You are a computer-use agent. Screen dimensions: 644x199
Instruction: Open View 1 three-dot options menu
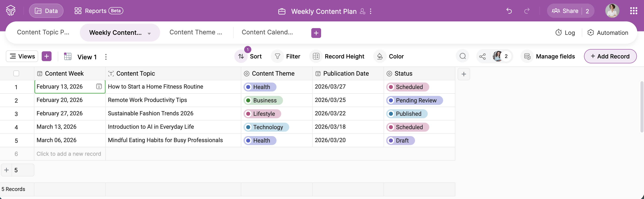(x=106, y=57)
